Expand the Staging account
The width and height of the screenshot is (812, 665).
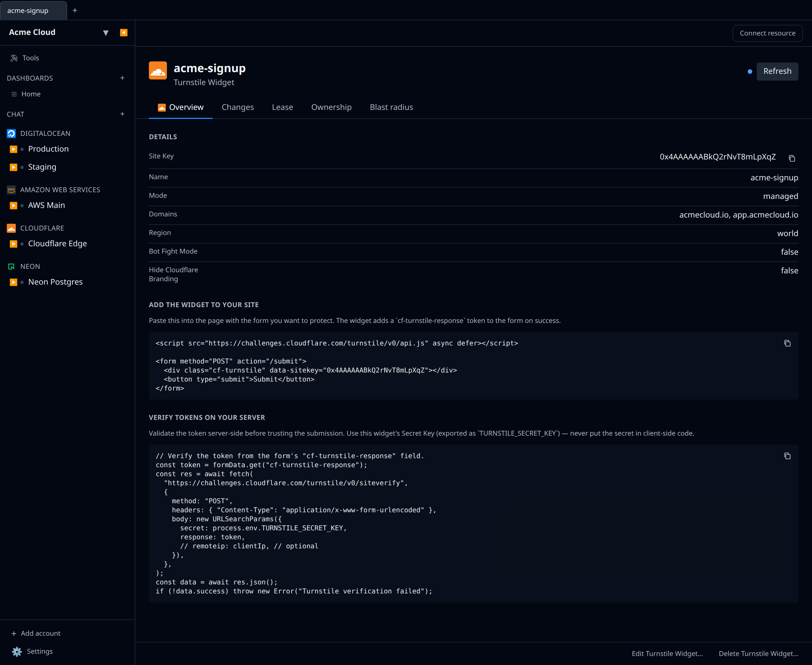pyautogui.click(x=14, y=167)
